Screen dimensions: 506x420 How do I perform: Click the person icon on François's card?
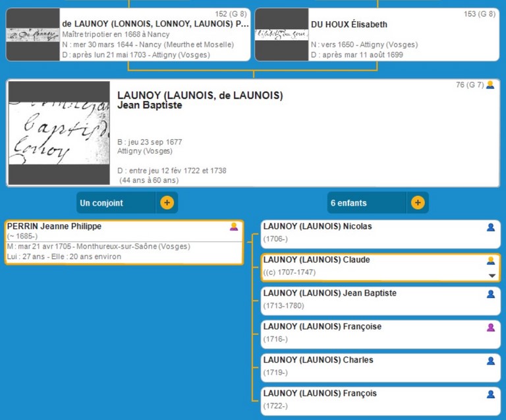(490, 394)
